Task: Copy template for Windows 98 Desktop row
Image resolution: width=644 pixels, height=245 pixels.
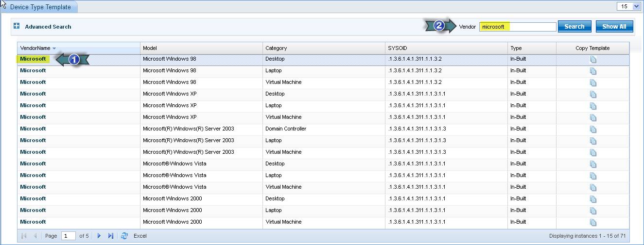Action: pos(592,59)
